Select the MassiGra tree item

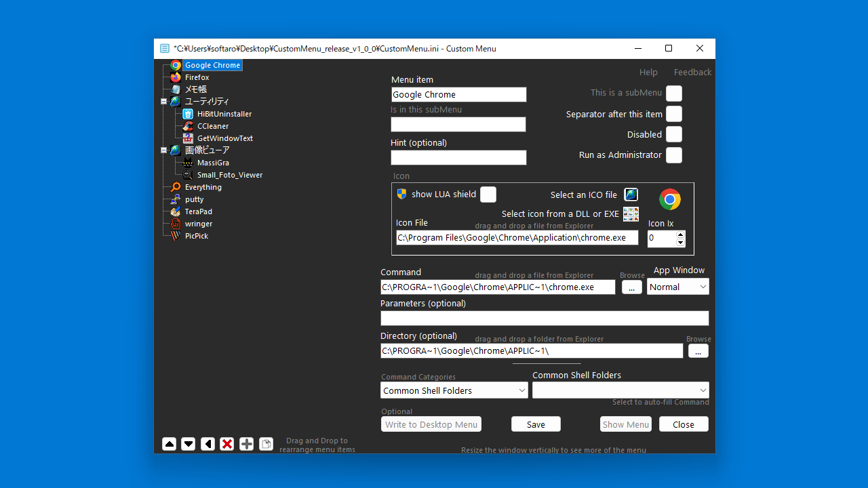click(213, 163)
